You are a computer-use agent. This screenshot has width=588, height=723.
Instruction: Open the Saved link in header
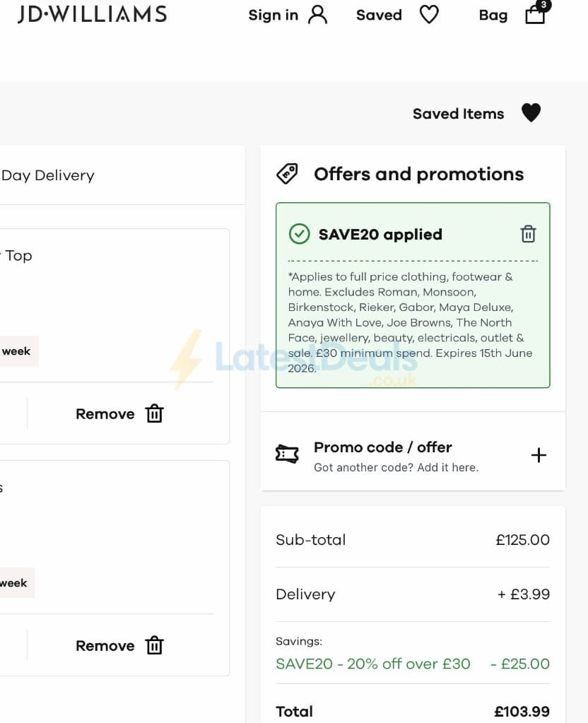point(379,16)
